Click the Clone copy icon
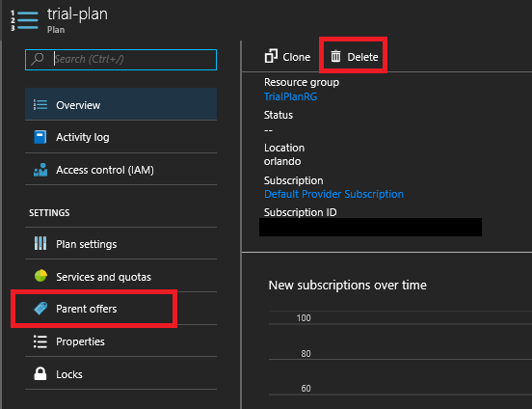The width and height of the screenshot is (532, 409). (271, 56)
